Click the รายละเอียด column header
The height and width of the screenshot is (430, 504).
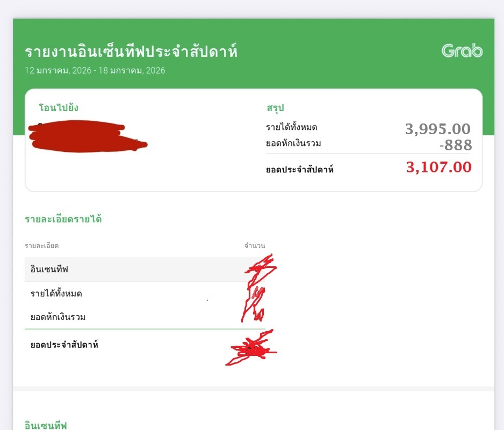(41, 246)
